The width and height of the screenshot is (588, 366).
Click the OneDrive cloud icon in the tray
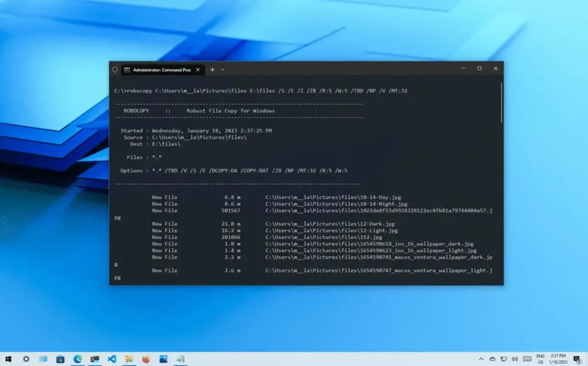pyautogui.click(x=493, y=359)
